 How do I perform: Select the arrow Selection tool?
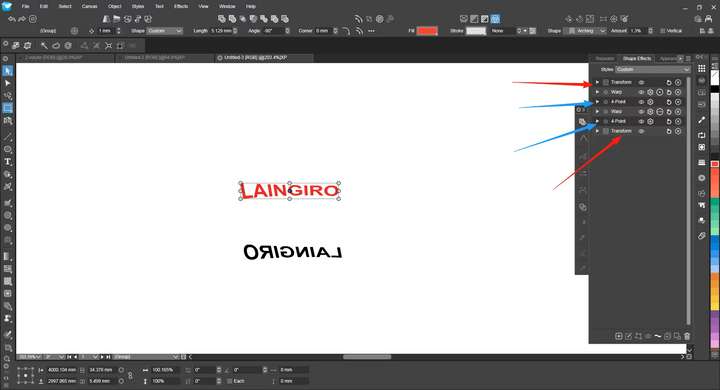point(8,71)
